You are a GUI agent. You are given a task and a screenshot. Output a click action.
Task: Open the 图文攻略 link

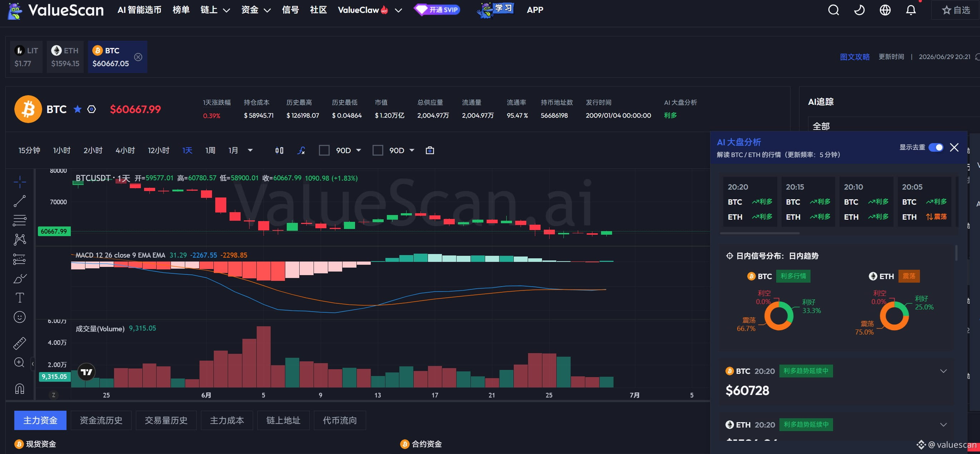(855, 57)
